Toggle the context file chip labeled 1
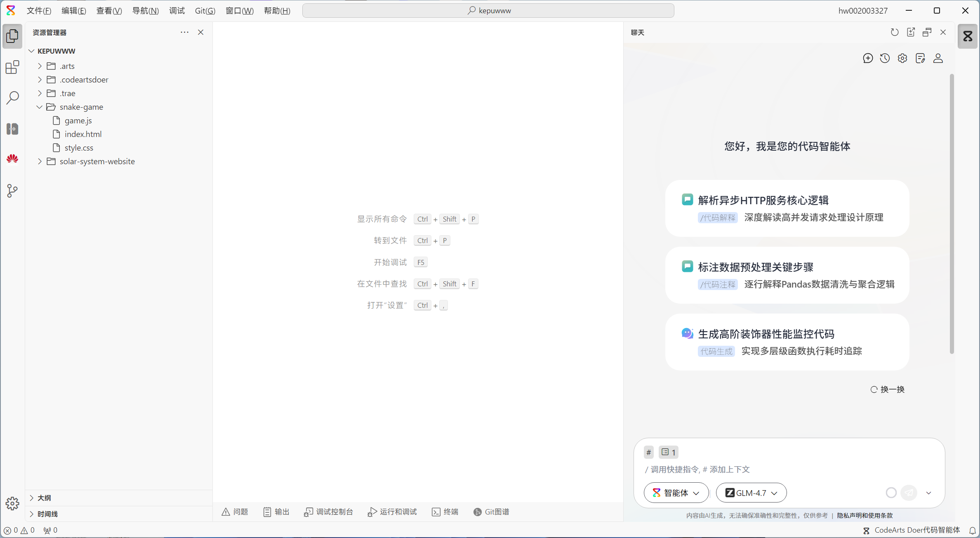The image size is (980, 538). 668,452
